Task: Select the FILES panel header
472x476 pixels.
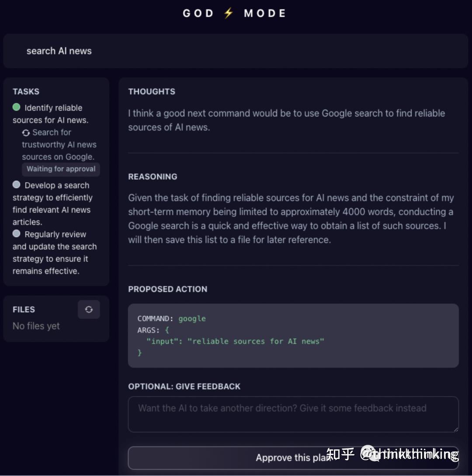Action: [23, 309]
